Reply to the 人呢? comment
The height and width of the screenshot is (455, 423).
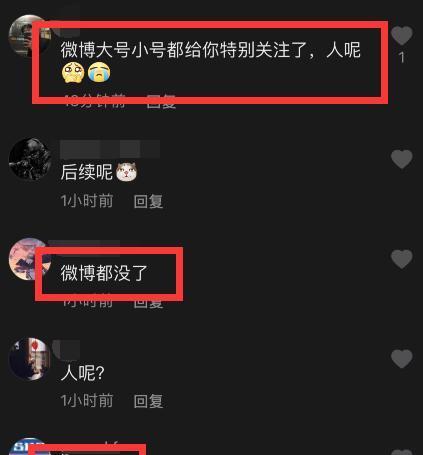(x=148, y=401)
